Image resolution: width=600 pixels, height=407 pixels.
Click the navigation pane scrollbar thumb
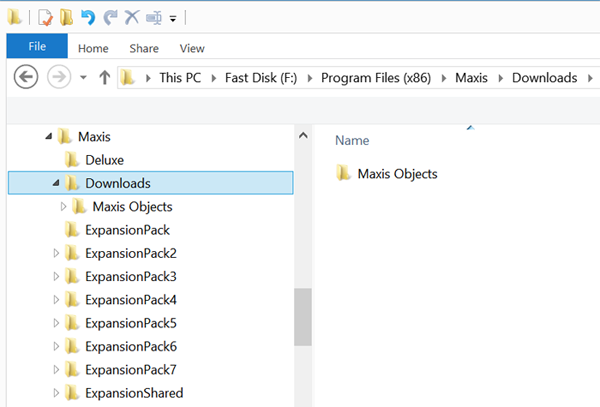[303, 317]
